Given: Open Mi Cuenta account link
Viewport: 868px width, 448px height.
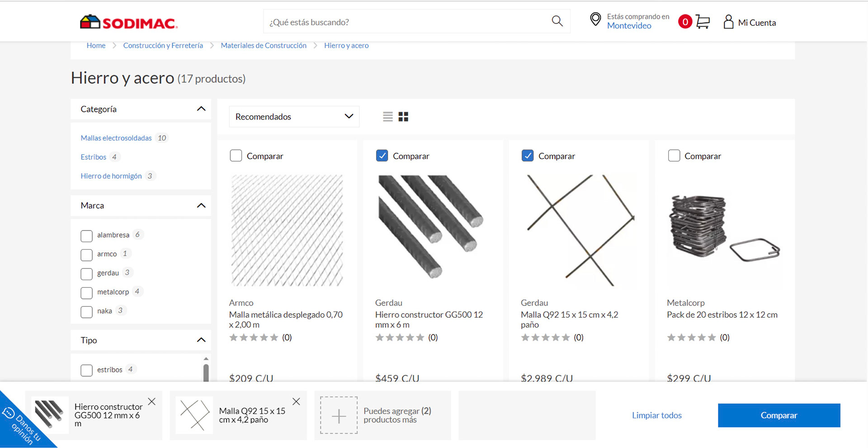Looking at the screenshot, I should [x=757, y=23].
